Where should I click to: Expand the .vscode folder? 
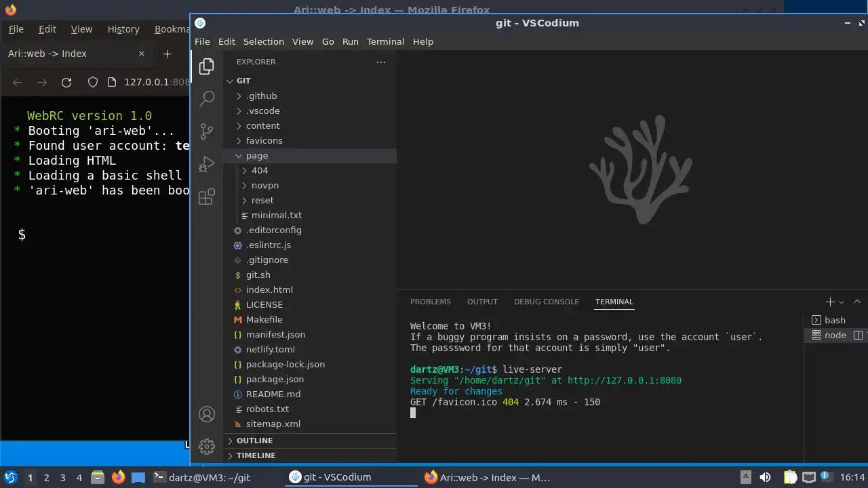point(310,111)
